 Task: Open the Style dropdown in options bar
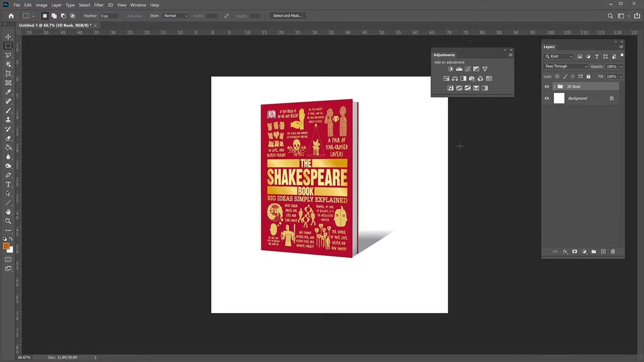point(175,16)
